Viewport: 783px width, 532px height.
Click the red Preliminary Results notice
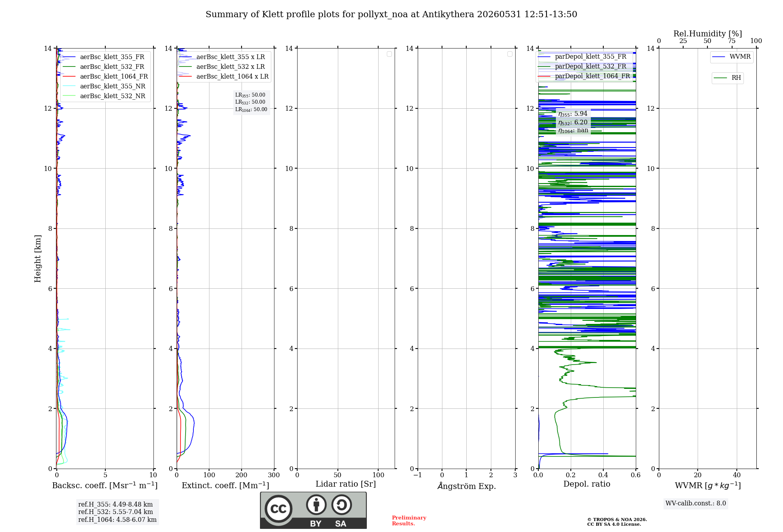coord(409,521)
